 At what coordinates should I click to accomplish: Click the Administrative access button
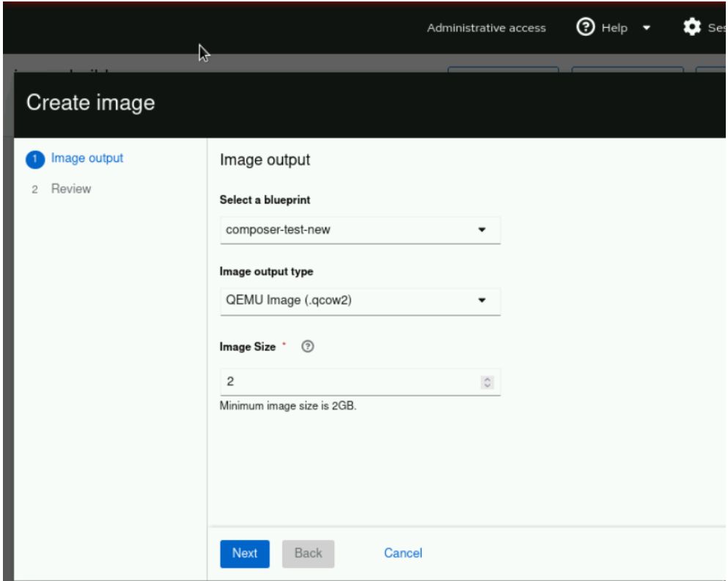pos(486,28)
